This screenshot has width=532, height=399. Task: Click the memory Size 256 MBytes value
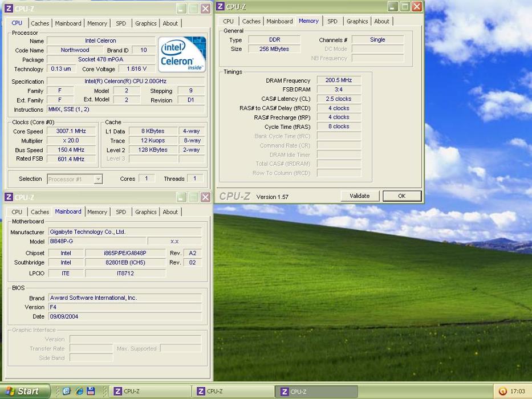(x=274, y=49)
